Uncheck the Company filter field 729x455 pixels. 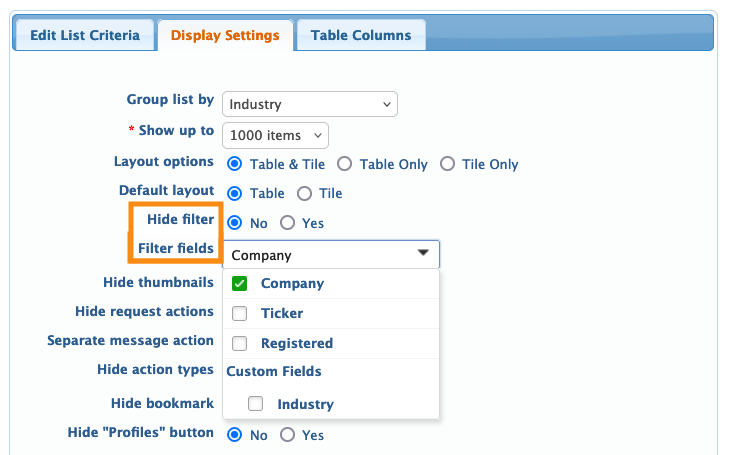point(240,284)
